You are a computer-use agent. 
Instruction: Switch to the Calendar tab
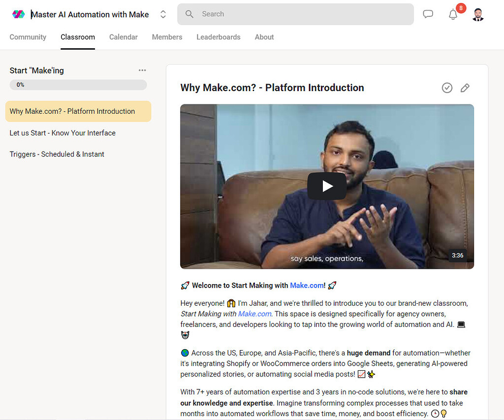124,37
